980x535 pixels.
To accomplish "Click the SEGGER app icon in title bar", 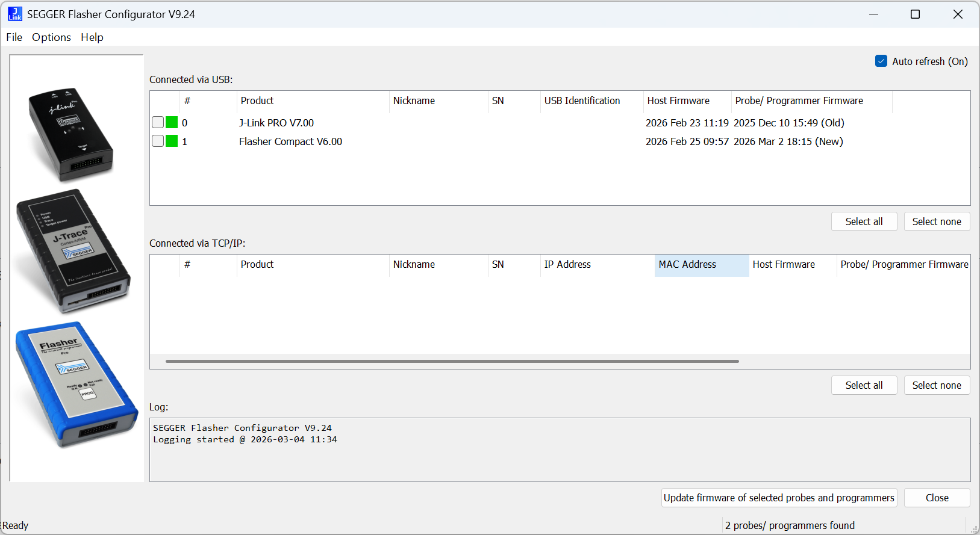I will (15, 14).
